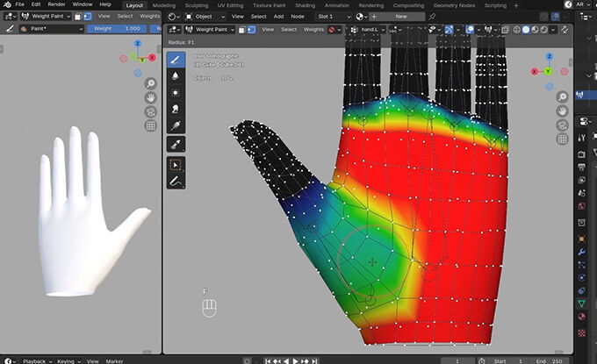Open the Playback menu in timeline

point(36,360)
